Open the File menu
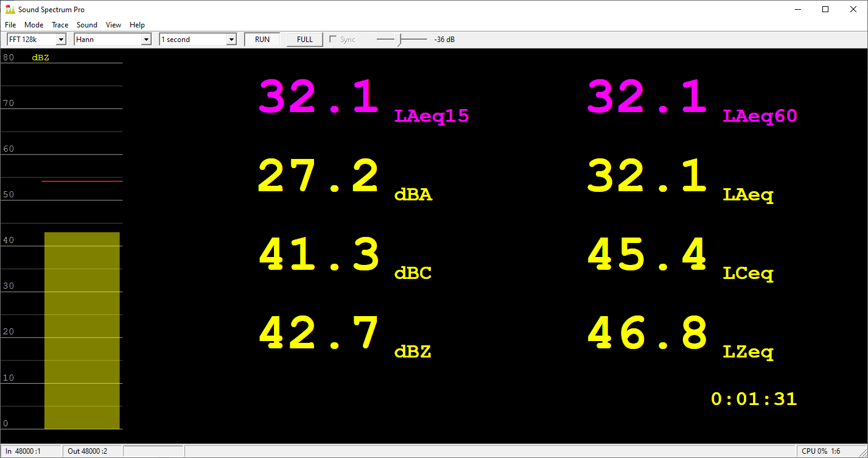This screenshot has height=458, width=868. (10, 25)
